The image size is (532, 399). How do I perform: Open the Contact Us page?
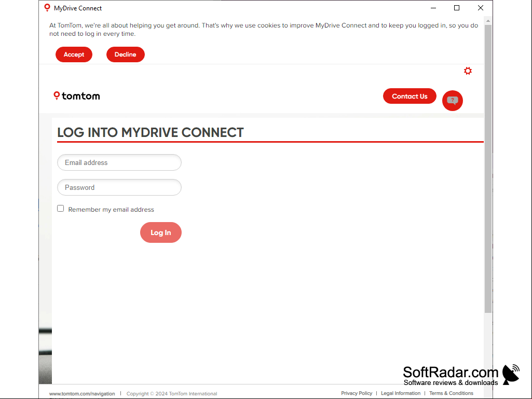pos(410,96)
